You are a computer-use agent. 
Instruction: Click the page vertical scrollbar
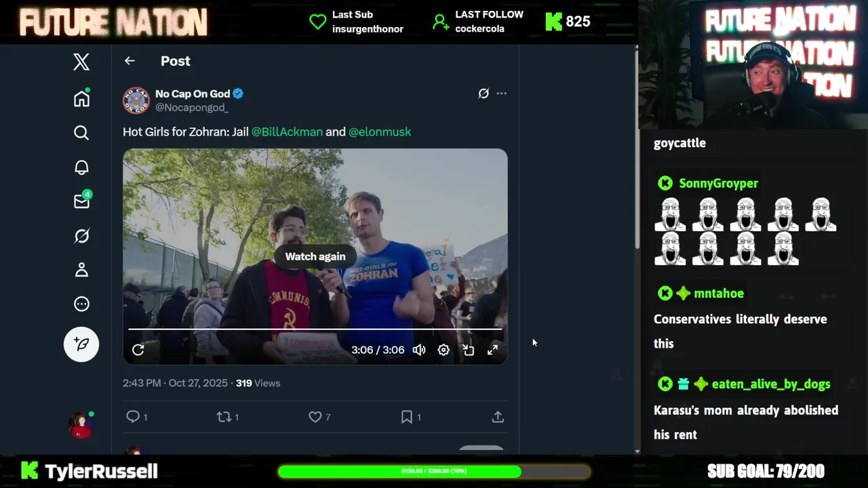tap(637, 149)
